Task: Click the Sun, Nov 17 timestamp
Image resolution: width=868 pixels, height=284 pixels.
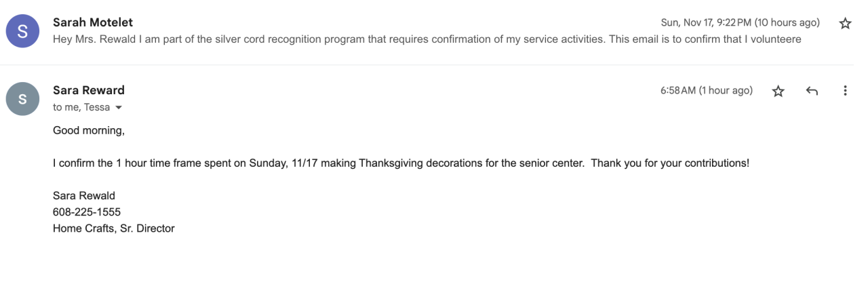Action: point(741,23)
